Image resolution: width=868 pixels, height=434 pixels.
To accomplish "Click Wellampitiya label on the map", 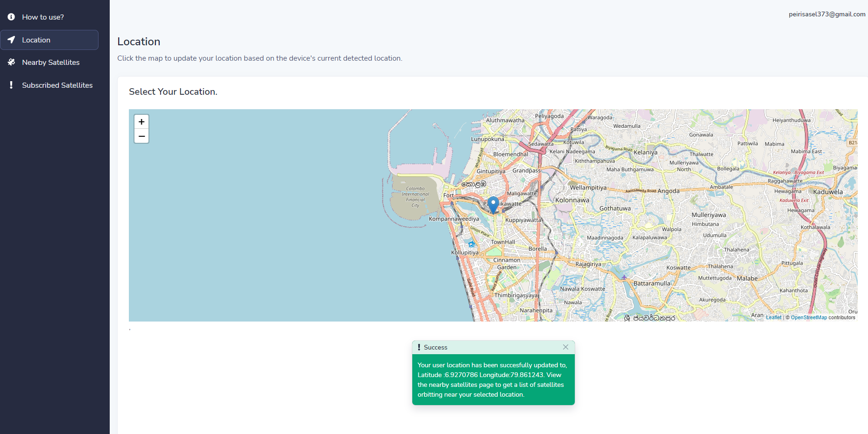I will 588,188.
